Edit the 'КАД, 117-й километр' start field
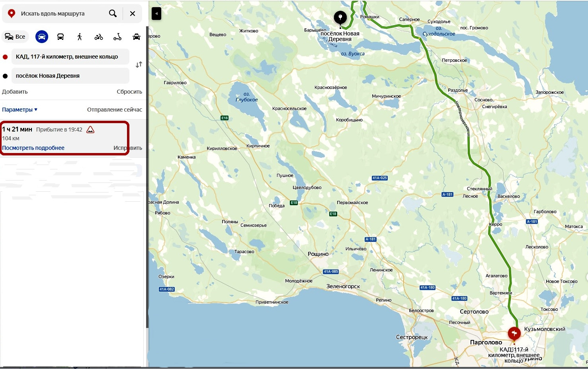Screen dimensions: 588x369 pyautogui.click(x=70, y=57)
